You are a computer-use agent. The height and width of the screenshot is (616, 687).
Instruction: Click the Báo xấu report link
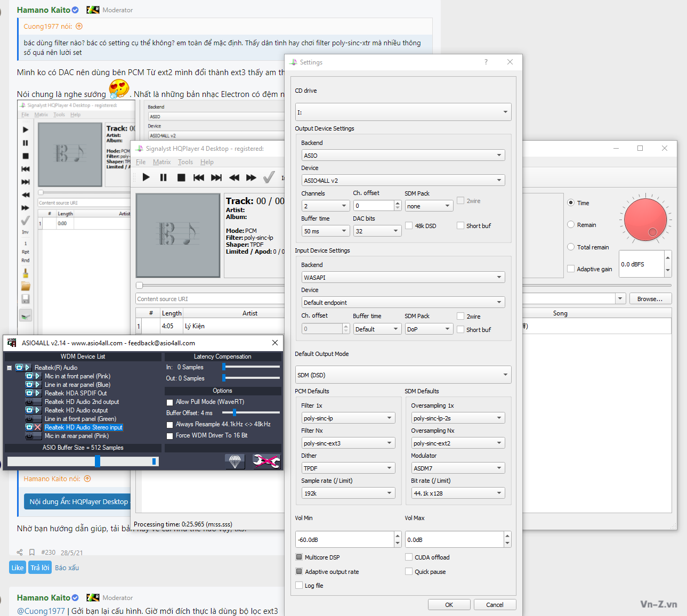67,568
